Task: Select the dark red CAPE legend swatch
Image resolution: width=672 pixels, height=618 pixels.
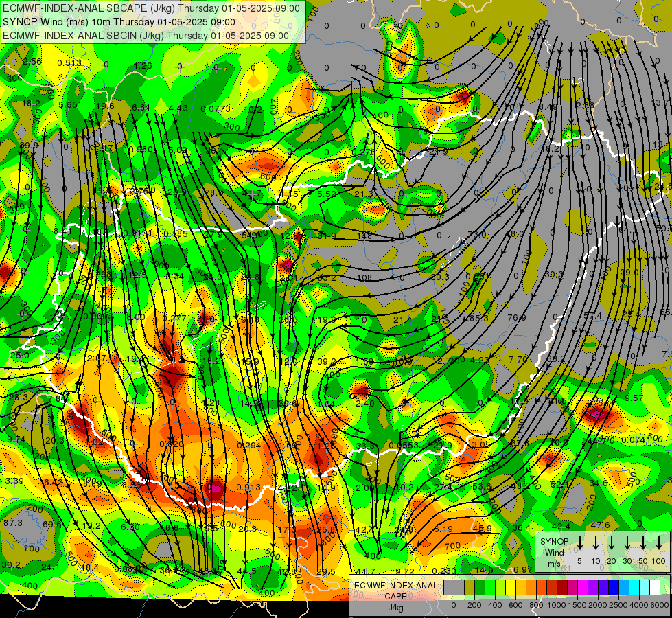Action: pyautogui.click(x=562, y=588)
